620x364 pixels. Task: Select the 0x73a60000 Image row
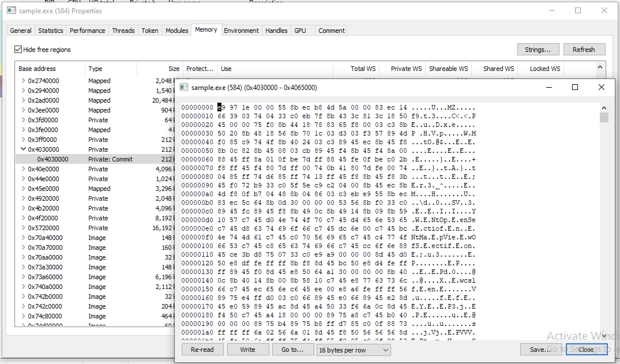(x=95, y=277)
